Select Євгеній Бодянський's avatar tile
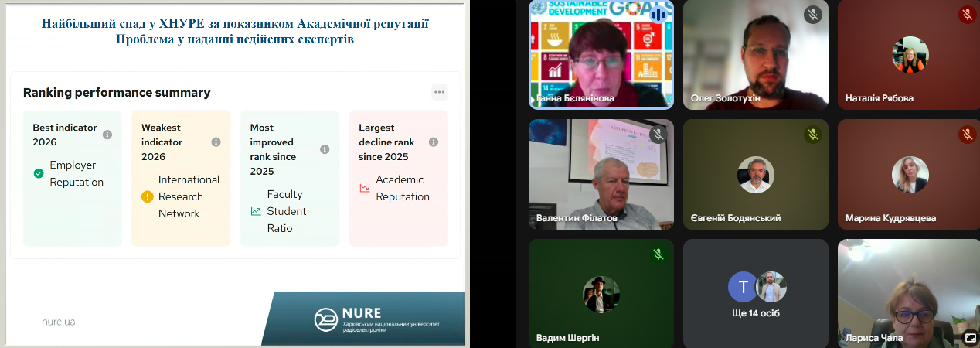 [x=755, y=174]
